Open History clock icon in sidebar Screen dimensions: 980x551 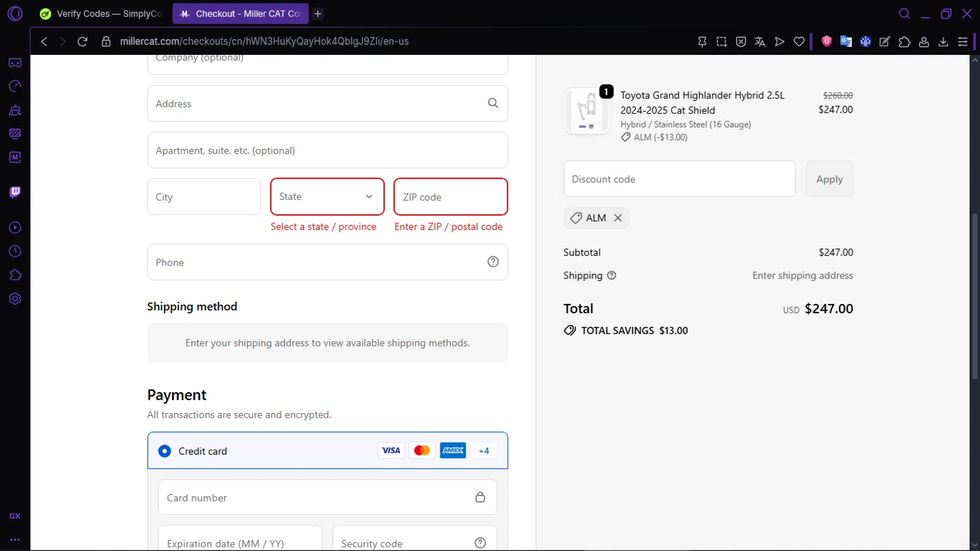pyautogui.click(x=15, y=252)
